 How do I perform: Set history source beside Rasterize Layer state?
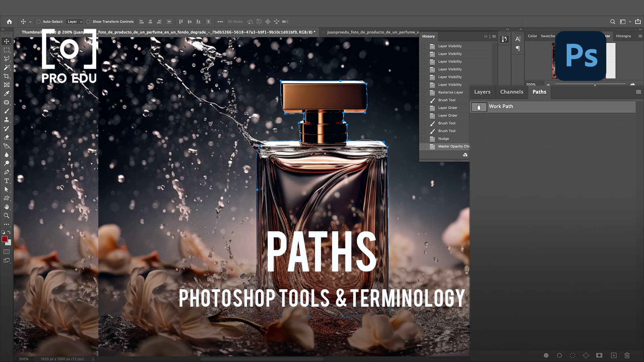(423, 92)
